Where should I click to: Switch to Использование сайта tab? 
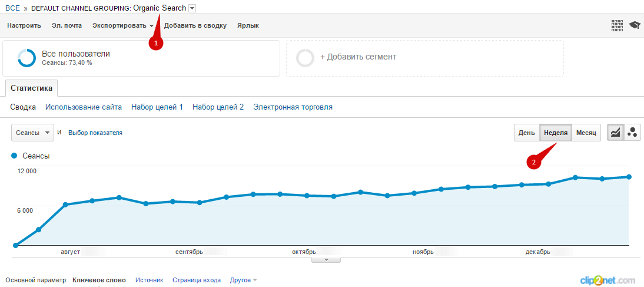(84, 107)
